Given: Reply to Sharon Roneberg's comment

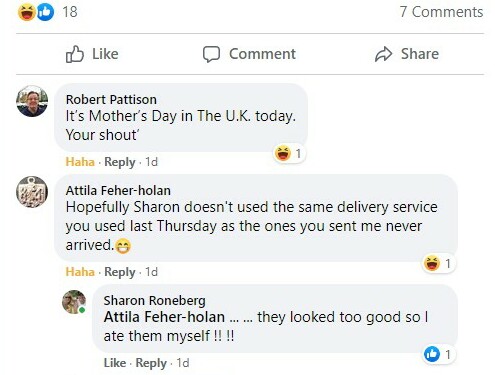Looking at the screenshot, I should (151, 363).
